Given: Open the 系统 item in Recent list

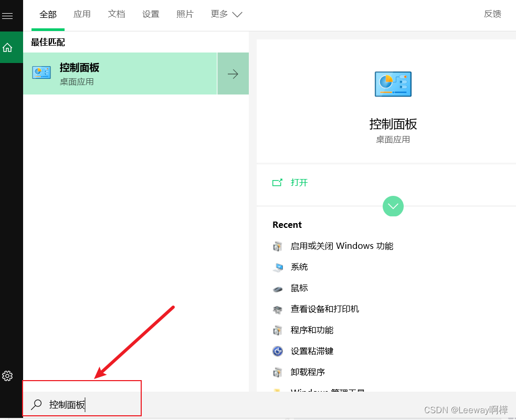Looking at the screenshot, I should [x=299, y=267].
